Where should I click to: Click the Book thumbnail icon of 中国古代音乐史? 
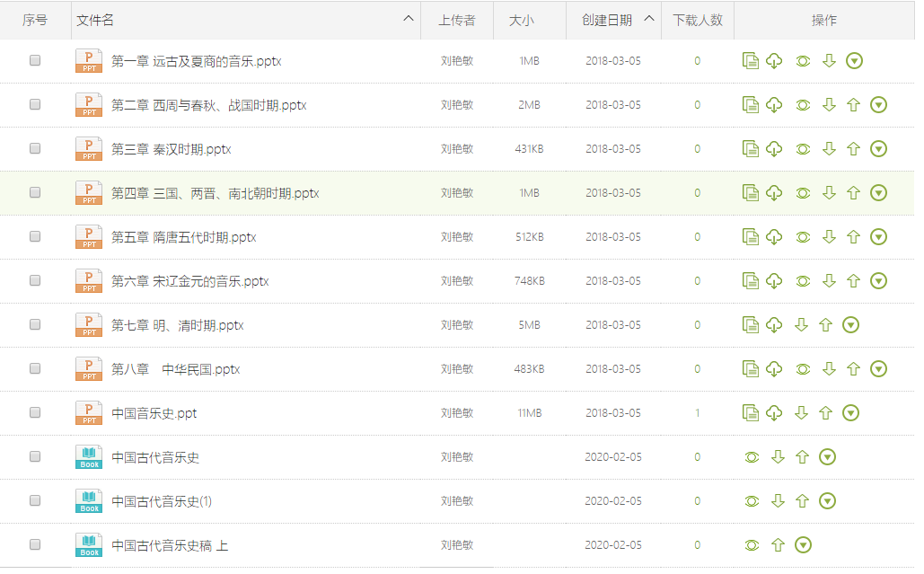click(x=89, y=457)
